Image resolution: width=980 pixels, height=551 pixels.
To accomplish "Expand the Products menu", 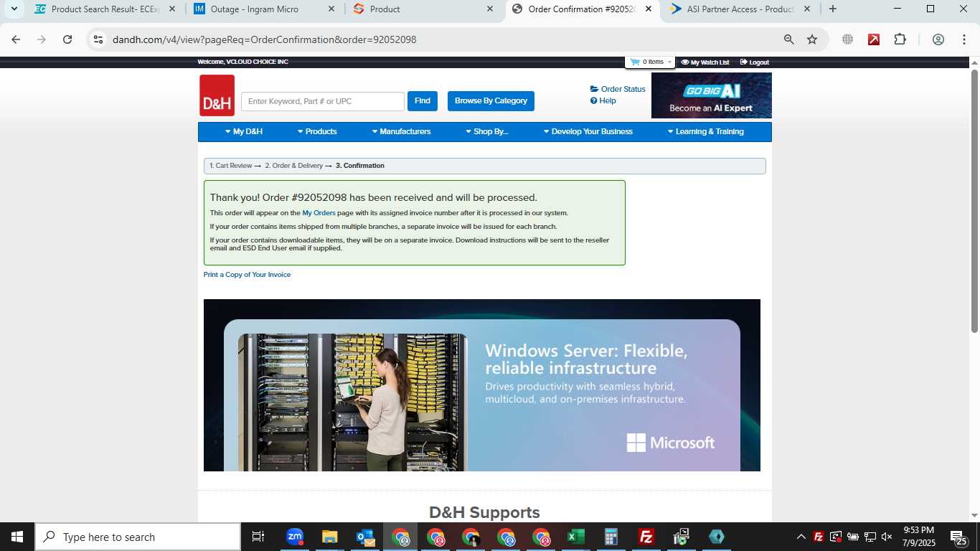I will [317, 132].
